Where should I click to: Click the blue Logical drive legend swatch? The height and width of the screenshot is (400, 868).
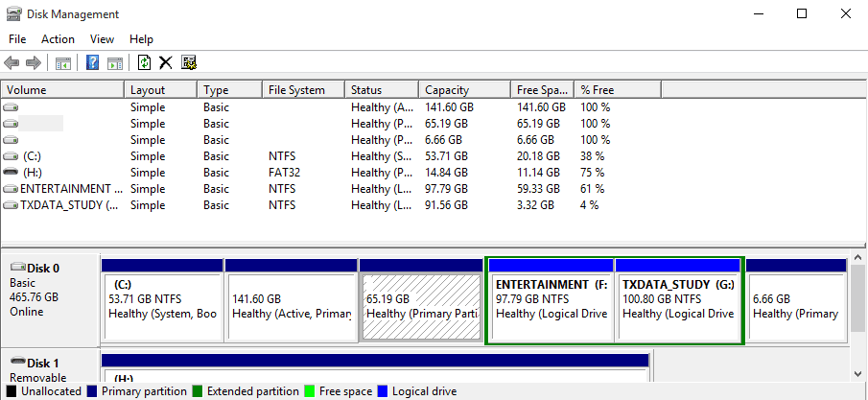[x=383, y=391]
